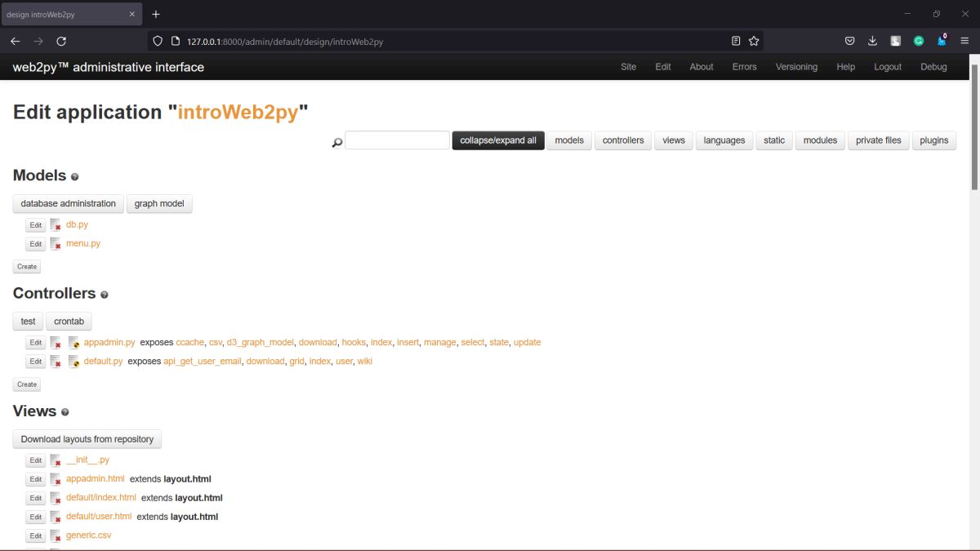The image size is (980, 551).
Task: Click Logout in the top navigation
Action: pos(888,67)
